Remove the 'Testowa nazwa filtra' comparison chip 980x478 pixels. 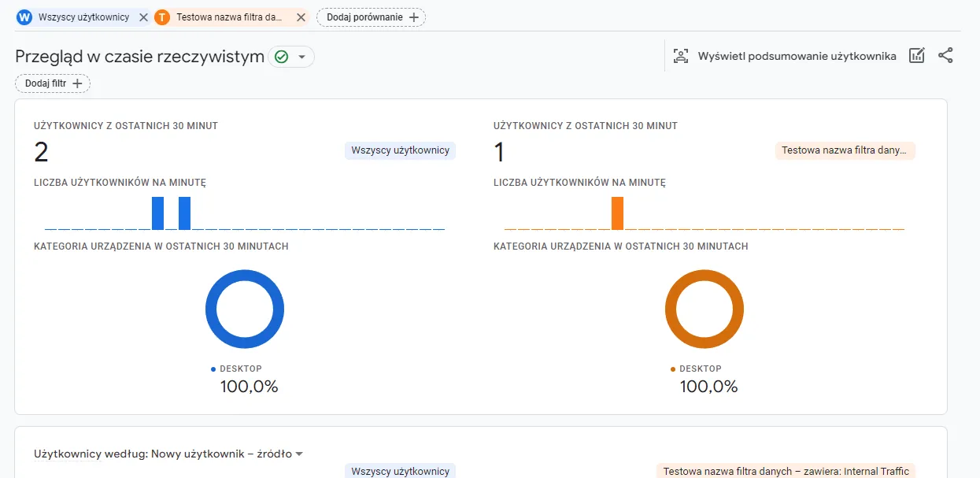[x=301, y=17]
